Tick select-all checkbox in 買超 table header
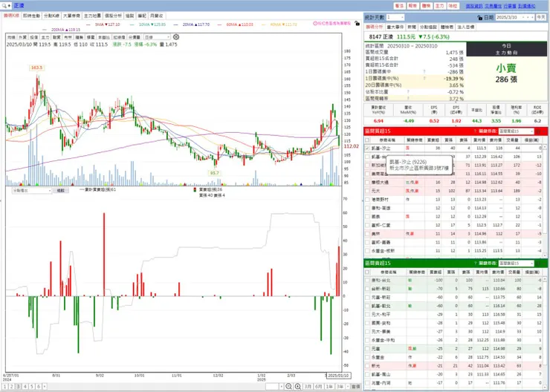 click(x=367, y=140)
